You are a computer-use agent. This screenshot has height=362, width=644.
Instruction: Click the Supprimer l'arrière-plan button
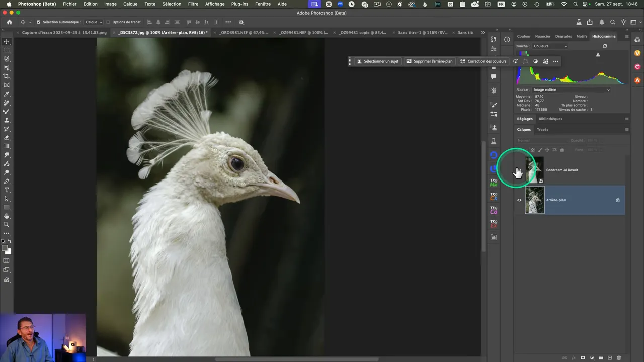[x=429, y=61]
